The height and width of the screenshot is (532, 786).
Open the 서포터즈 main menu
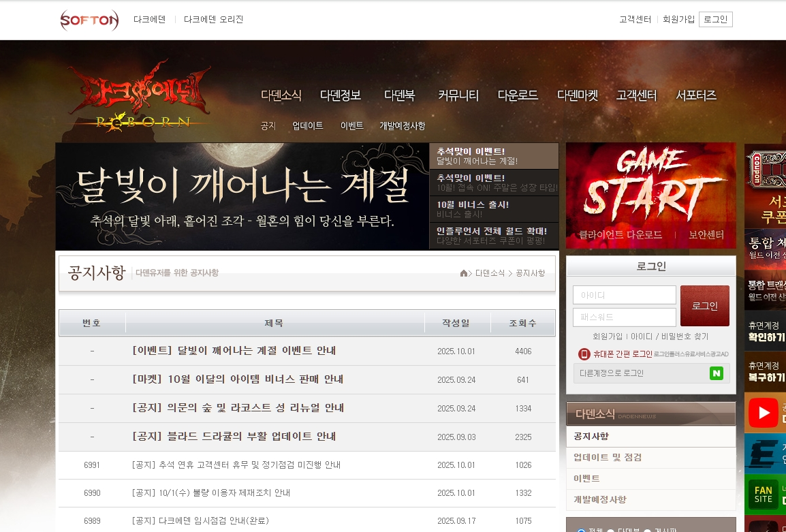(x=696, y=95)
